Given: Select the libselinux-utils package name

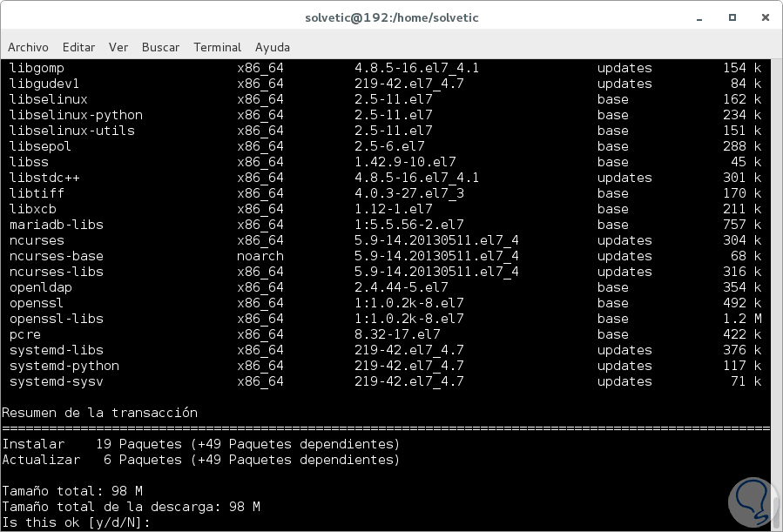Looking at the screenshot, I should 72,131.
